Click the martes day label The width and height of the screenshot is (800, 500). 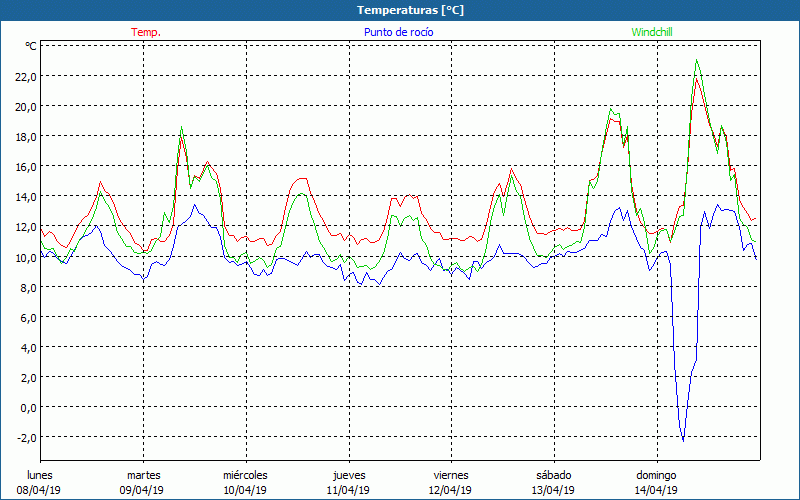(x=144, y=475)
